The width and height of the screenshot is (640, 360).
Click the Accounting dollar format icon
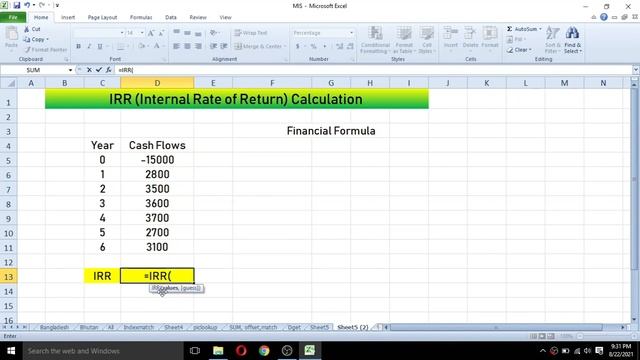(298, 47)
